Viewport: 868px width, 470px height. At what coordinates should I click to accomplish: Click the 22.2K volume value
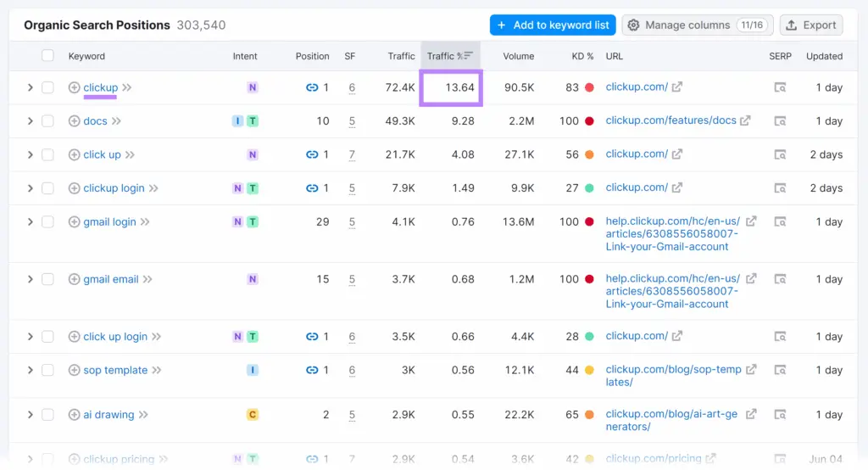tap(520, 415)
